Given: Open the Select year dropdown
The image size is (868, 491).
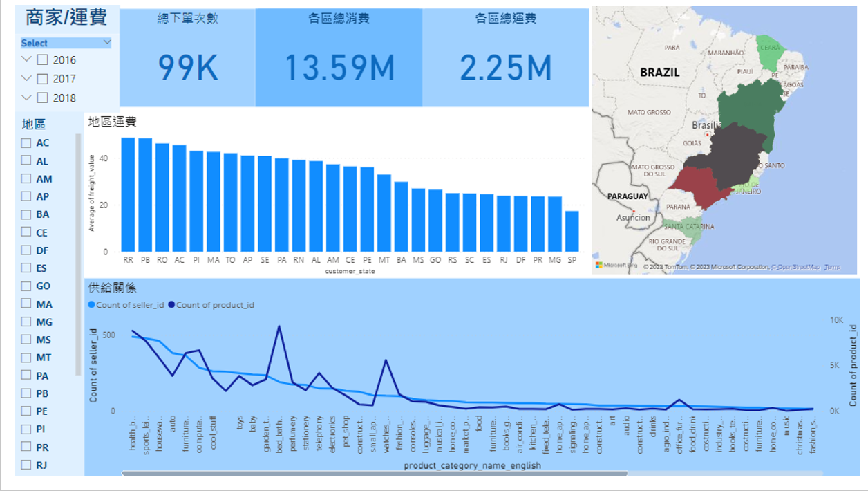Looking at the screenshot, I should click(x=64, y=43).
